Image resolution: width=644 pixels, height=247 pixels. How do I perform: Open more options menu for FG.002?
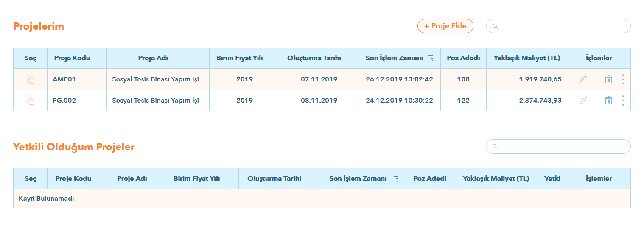click(x=623, y=101)
